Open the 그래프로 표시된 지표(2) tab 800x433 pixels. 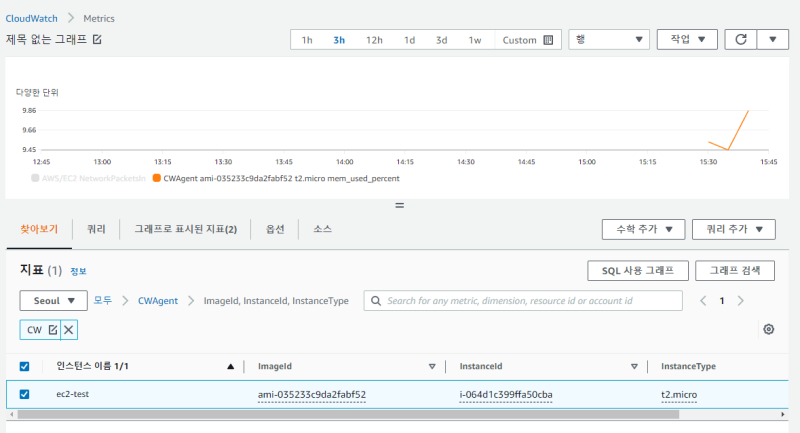click(x=185, y=229)
